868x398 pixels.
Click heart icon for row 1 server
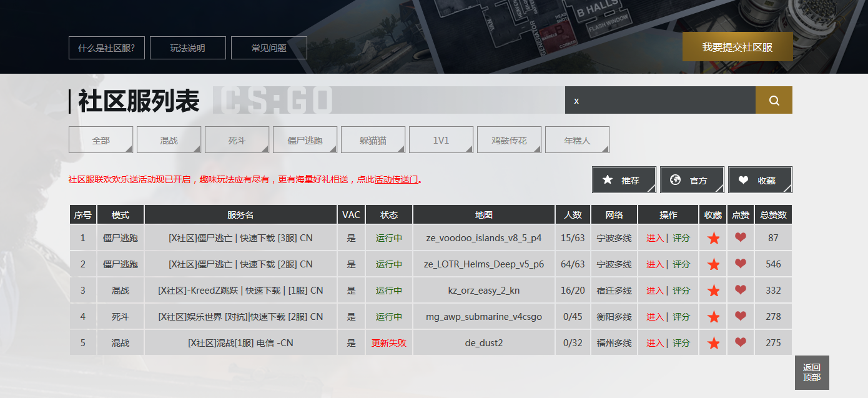tap(741, 237)
